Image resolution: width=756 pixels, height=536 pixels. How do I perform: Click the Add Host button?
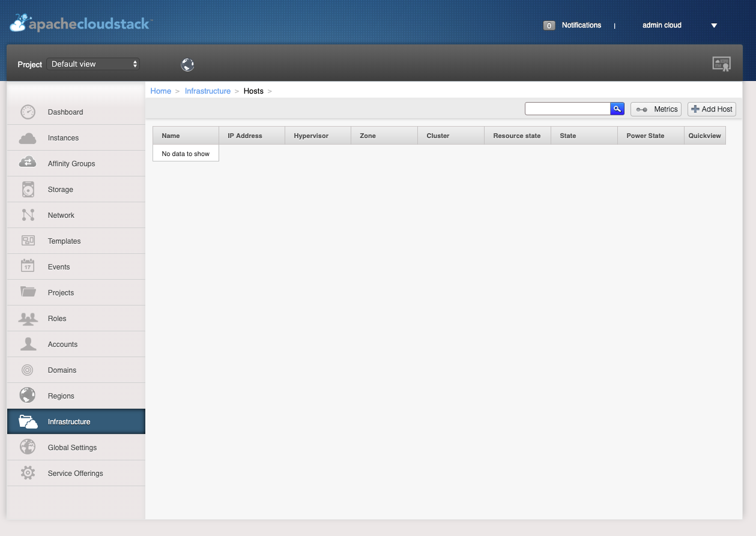712,109
